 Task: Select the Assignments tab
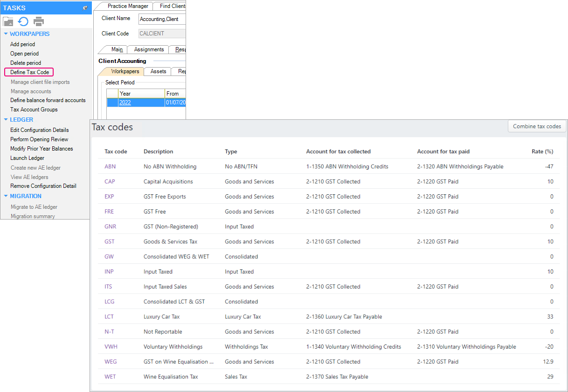149,49
